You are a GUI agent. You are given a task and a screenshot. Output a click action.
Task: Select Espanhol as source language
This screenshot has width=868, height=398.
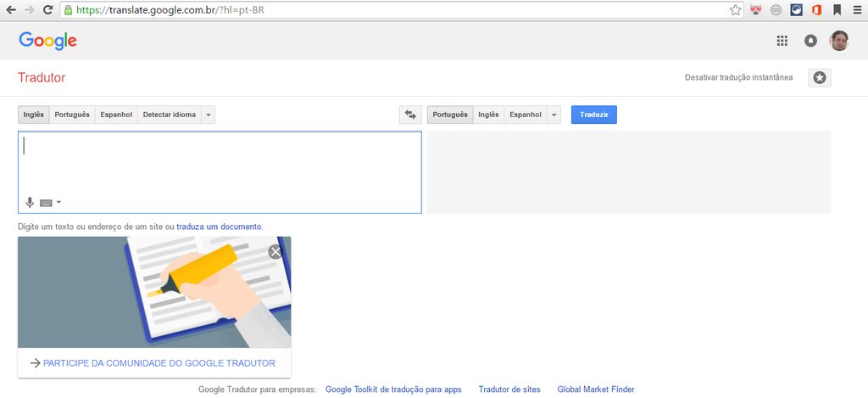coord(116,115)
